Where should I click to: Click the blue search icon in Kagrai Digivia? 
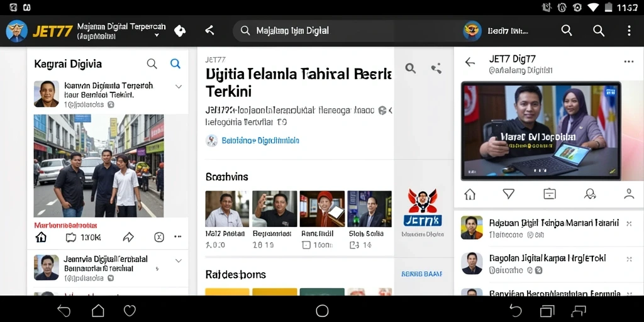click(x=175, y=64)
